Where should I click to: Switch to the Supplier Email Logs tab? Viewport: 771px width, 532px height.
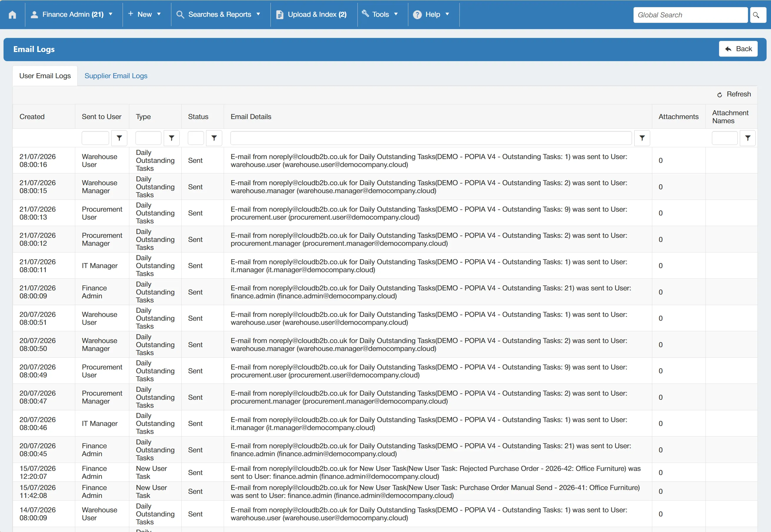[116, 76]
